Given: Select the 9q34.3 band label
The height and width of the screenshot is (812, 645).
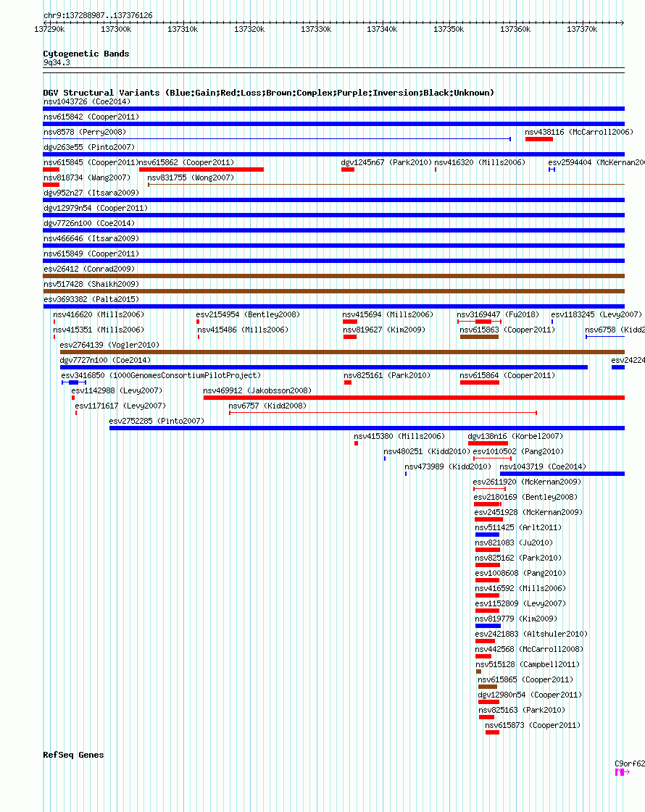Looking at the screenshot, I should pyautogui.click(x=57, y=63).
